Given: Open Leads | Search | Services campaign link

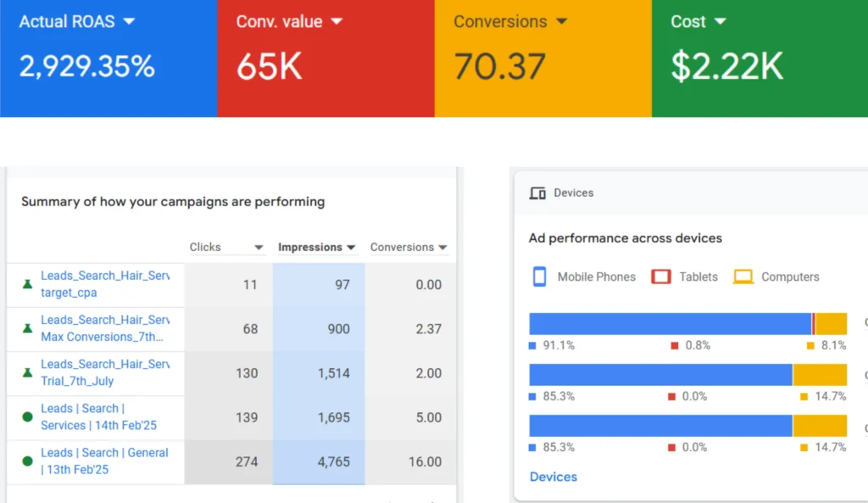Looking at the screenshot, I should [82, 409].
